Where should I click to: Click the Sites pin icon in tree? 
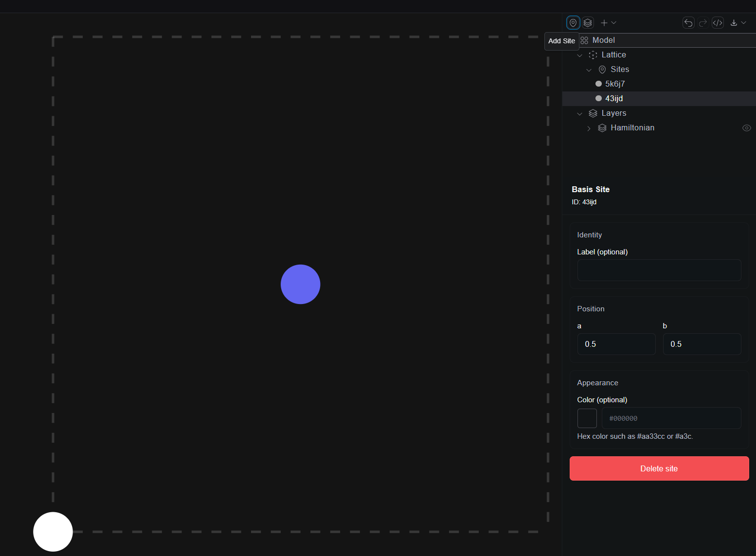tap(602, 70)
